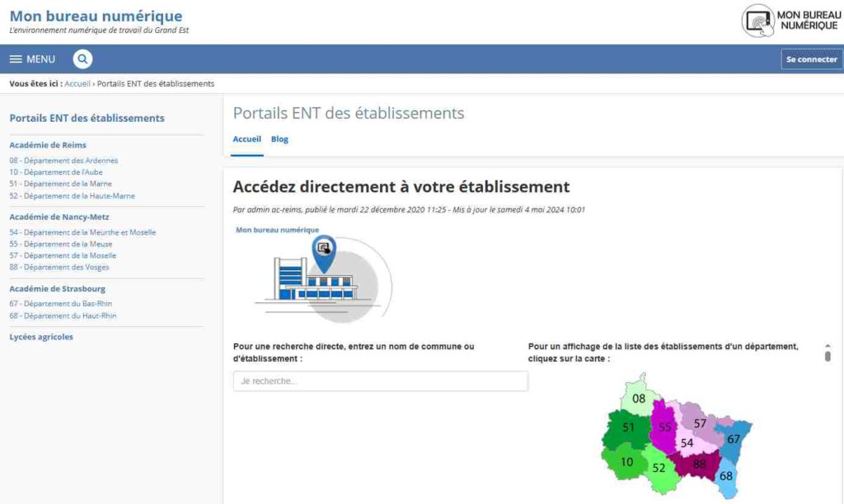Open Département des Ardennes sidebar link
The height and width of the screenshot is (504, 844).
[64, 160]
